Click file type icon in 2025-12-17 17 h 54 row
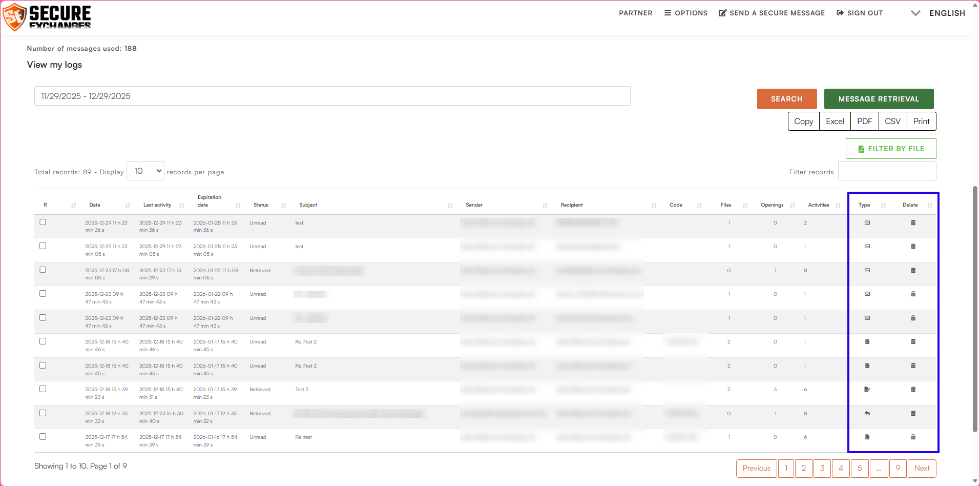 [x=867, y=437]
